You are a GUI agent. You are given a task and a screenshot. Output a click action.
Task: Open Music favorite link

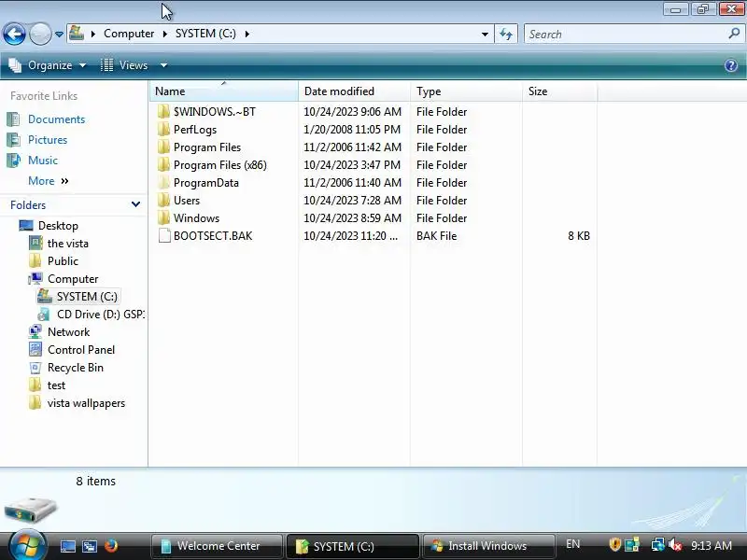[x=42, y=160]
